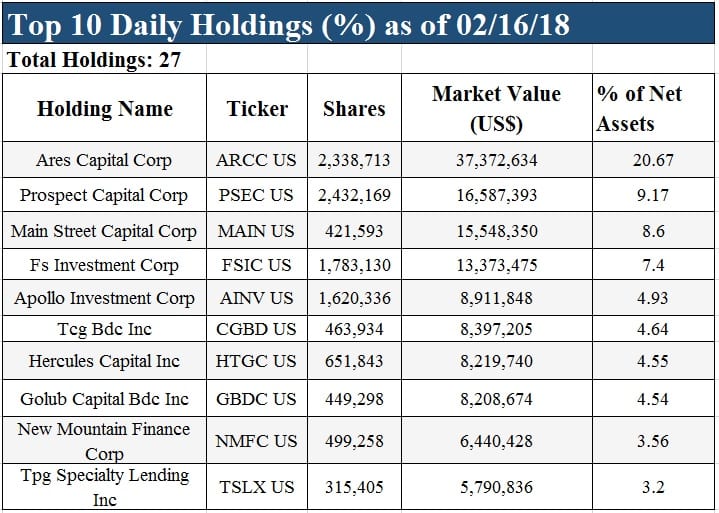Viewport: 719px width, 513px height.
Task: Click the 315,405 shares cell
Action: click(x=354, y=486)
